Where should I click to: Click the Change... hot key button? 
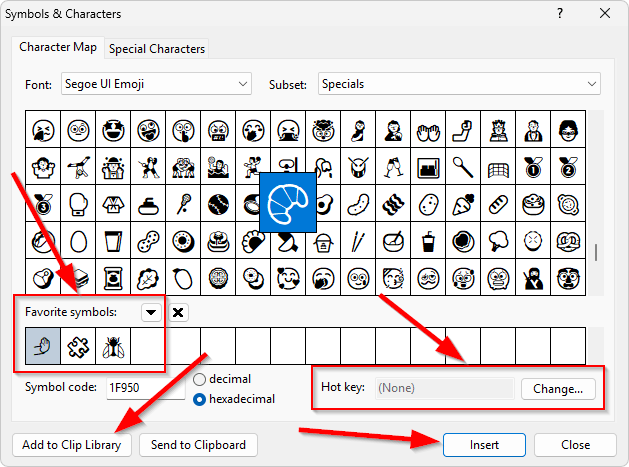pos(558,389)
